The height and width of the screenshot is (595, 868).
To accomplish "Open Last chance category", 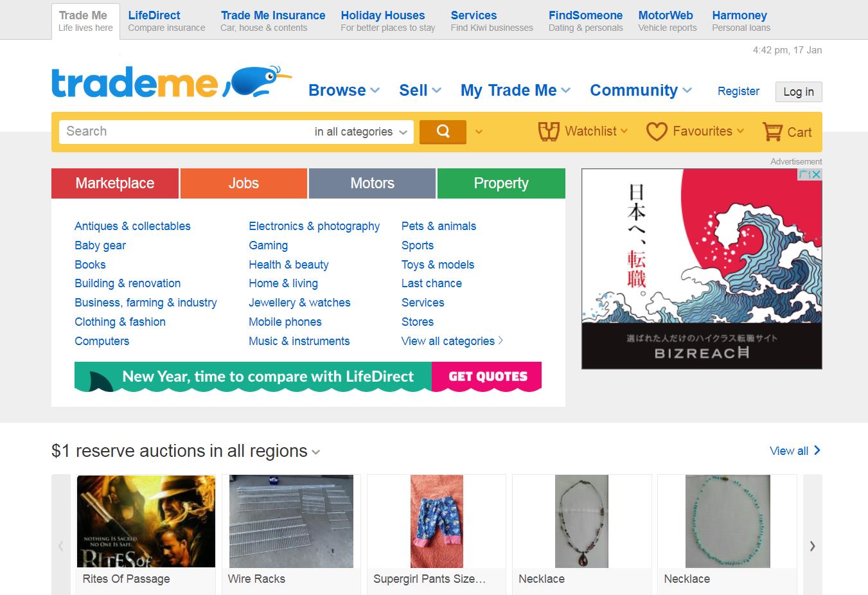I will pyautogui.click(x=432, y=283).
